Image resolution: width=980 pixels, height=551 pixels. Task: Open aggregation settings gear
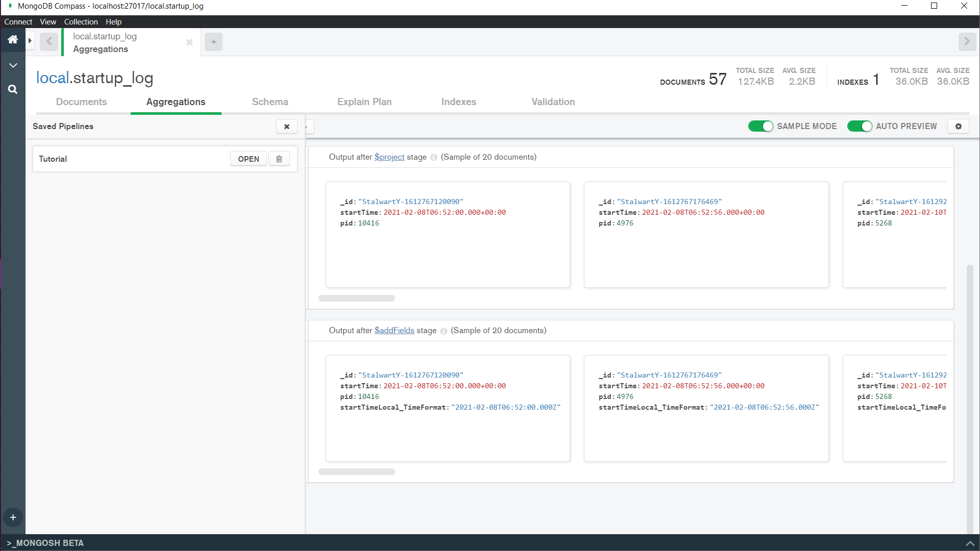(958, 126)
